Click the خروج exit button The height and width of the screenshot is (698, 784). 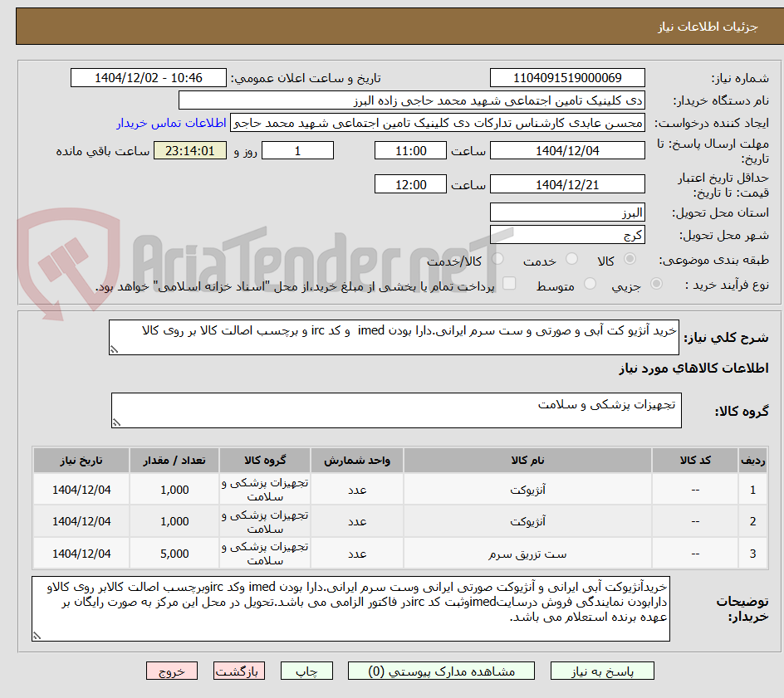click(171, 671)
